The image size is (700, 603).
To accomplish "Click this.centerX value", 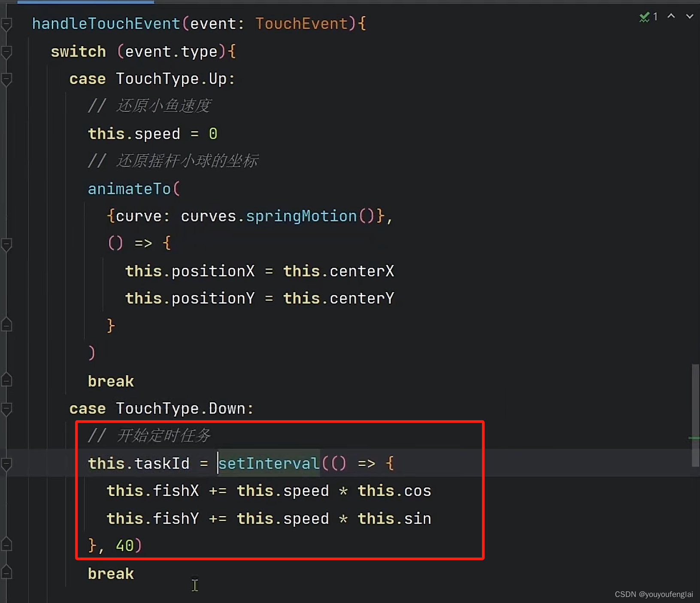I will [x=339, y=271].
